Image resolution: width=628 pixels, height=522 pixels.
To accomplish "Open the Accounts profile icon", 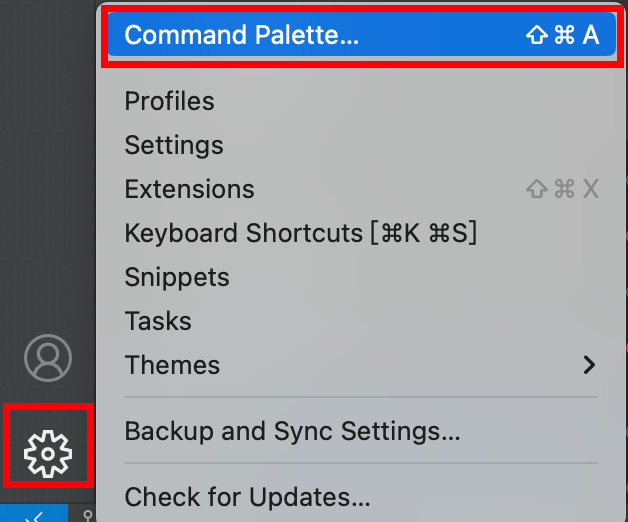I will [x=48, y=358].
